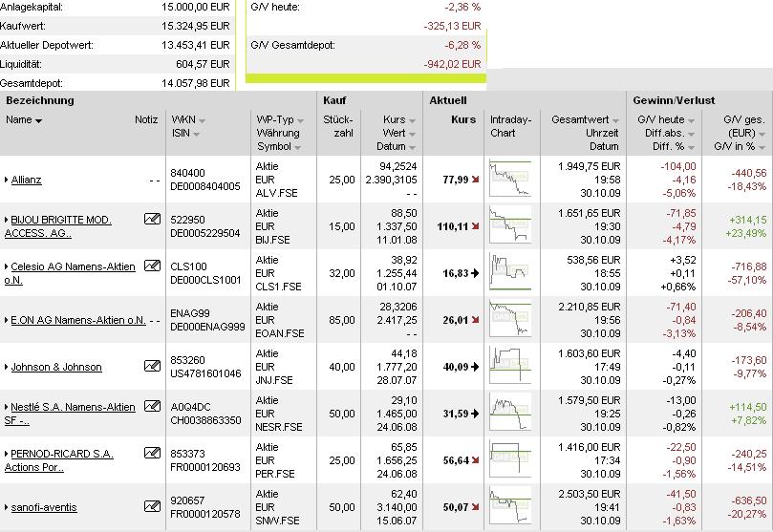Click the Gesamtdepot value 14.057,98 EUR
The image size is (773, 532).
pos(196,83)
